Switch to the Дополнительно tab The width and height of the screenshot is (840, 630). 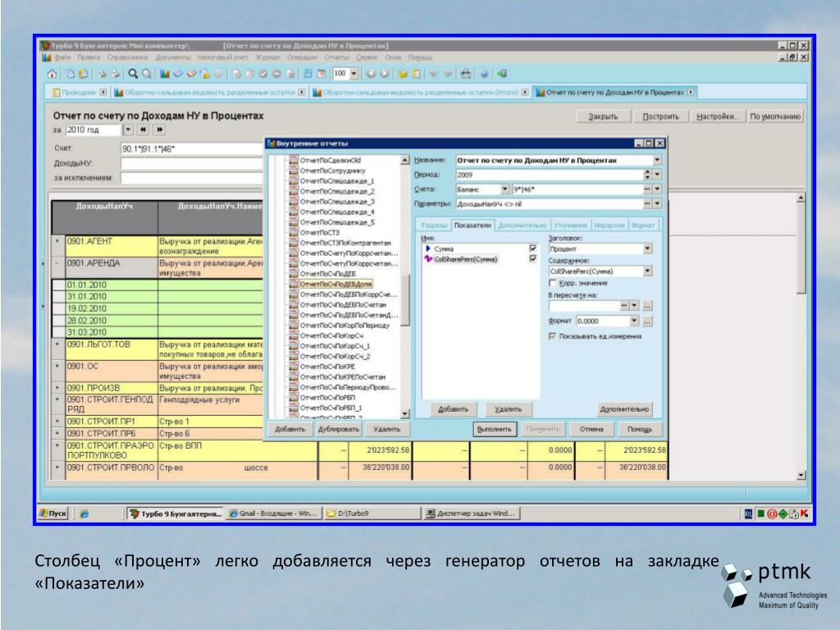(523, 226)
